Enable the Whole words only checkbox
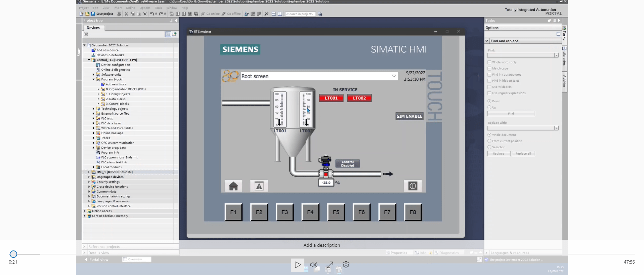The width and height of the screenshot is (644, 275). [489, 62]
